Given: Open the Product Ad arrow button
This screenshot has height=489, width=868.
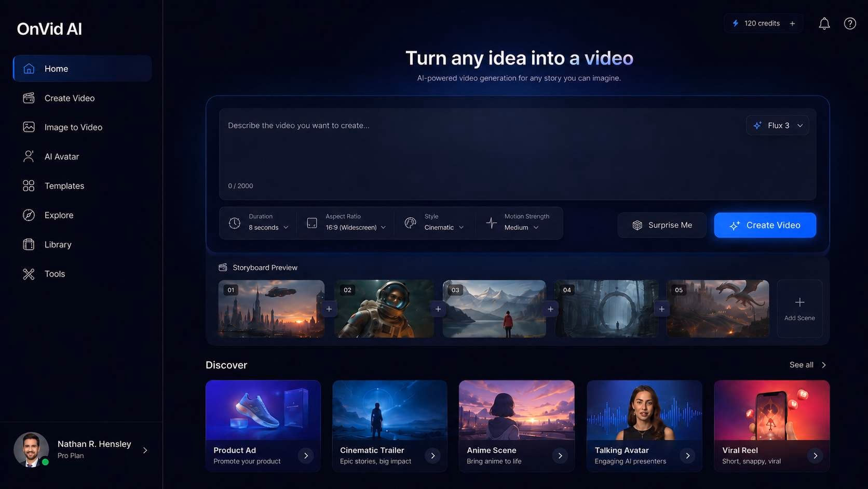Looking at the screenshot, I should pyautogui.click(x=306, y=456).
